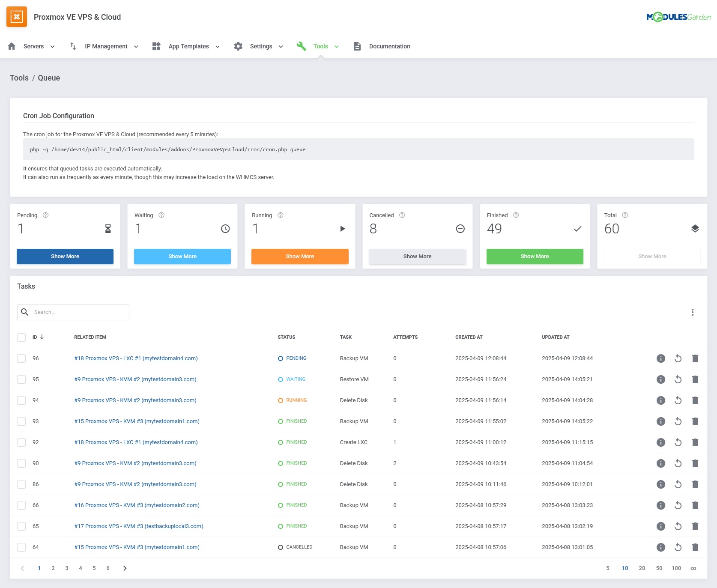The height and width of the screenshot is (588, 717).
Task: Open link #18 Proxmox VPS - LXC #1
Action: click(136, 358)
